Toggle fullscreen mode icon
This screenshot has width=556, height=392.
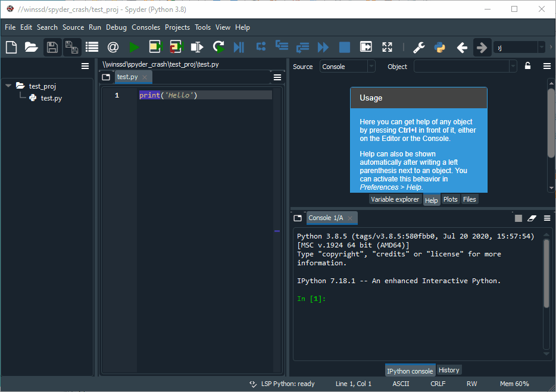tap(387, 47)
